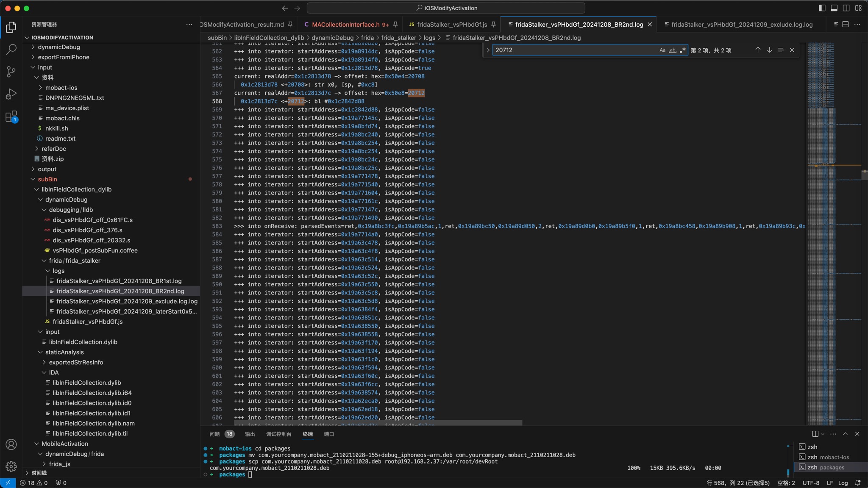
Task: Open explorer views and more actions
Action: (189, 25)
